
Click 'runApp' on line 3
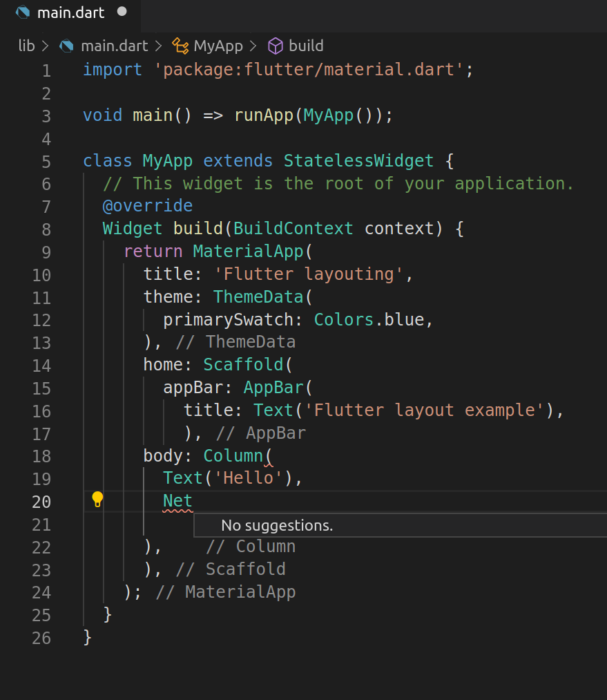click(x=264, y=115)
